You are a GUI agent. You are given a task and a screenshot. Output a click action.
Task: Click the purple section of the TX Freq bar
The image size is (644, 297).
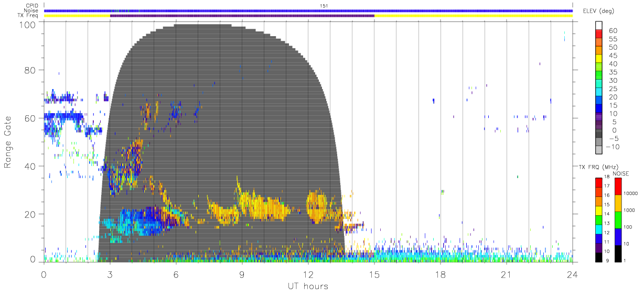tap(242, 16)
